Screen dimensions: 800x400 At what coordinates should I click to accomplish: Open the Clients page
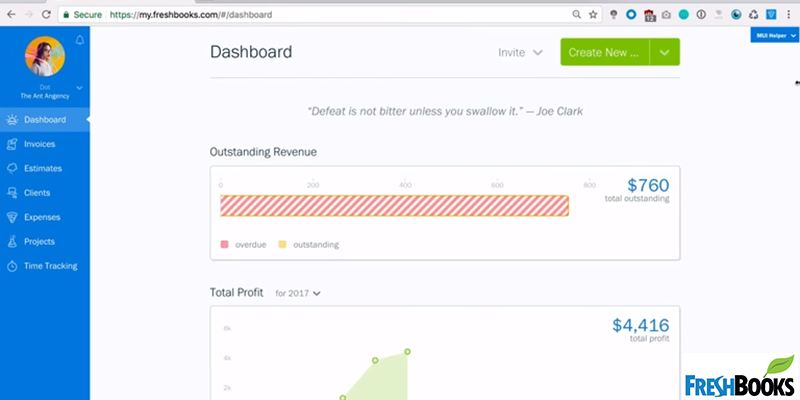45,193
